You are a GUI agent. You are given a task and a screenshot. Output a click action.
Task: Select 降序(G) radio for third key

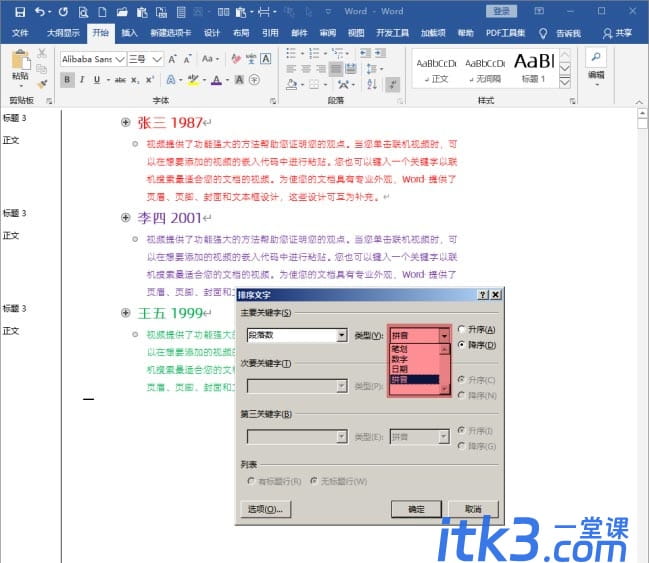pos(462,446)
